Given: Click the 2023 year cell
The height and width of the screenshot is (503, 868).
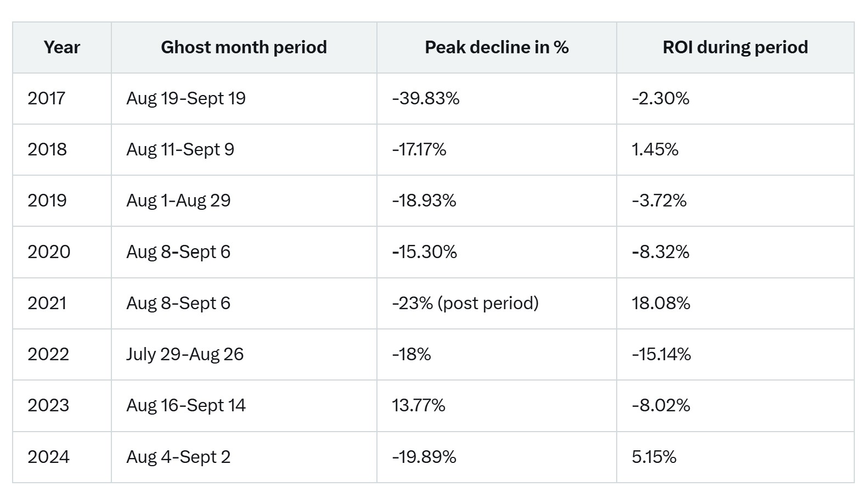Looking at the screenshot, I should click(x=48, y=405).
